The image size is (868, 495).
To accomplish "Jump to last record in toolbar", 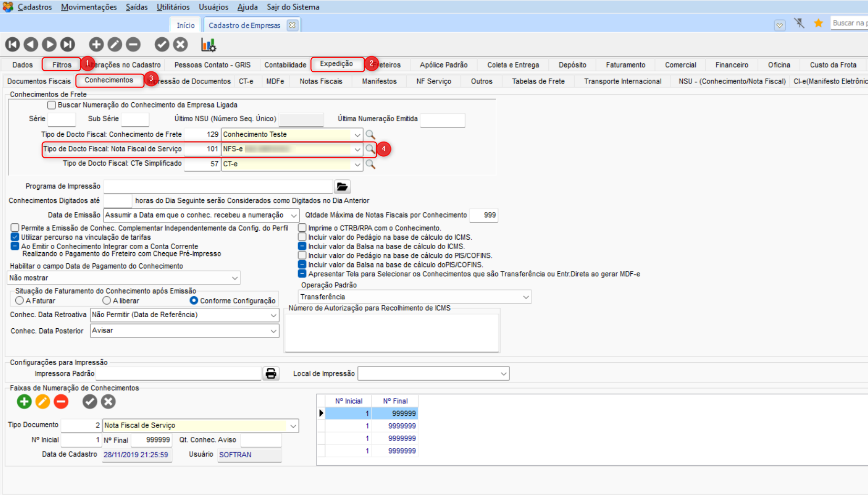I will click(x=68, y=45).
